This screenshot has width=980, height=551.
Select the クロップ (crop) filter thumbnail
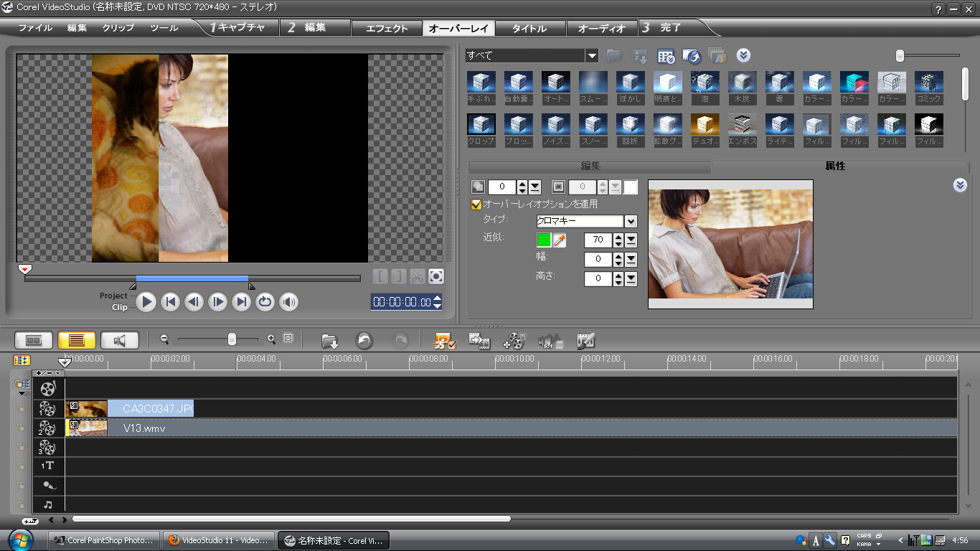(x=481, y=124)
